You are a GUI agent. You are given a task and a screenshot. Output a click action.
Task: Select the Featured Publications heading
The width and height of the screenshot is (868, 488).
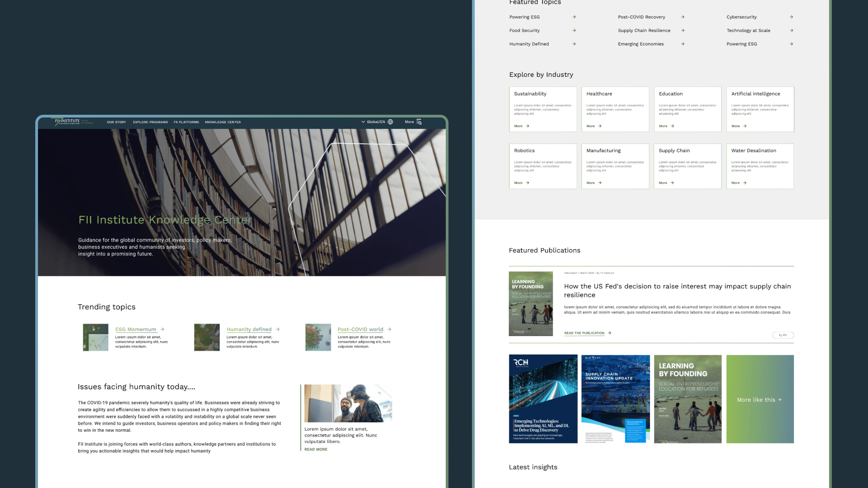(545, 250)
